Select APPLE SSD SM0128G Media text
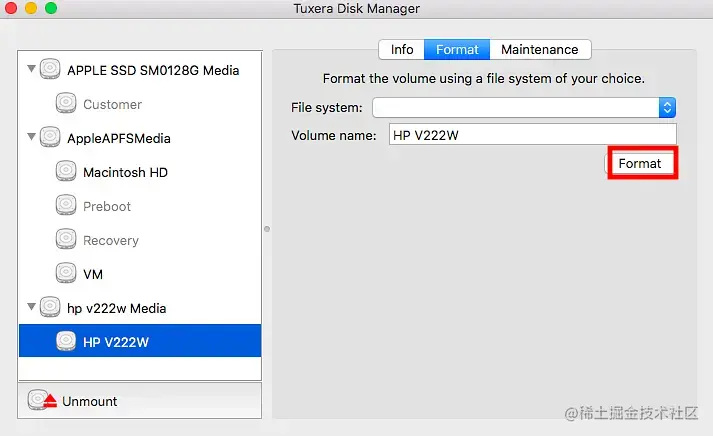The image size is (713, 436). click(x=153, y=70)
